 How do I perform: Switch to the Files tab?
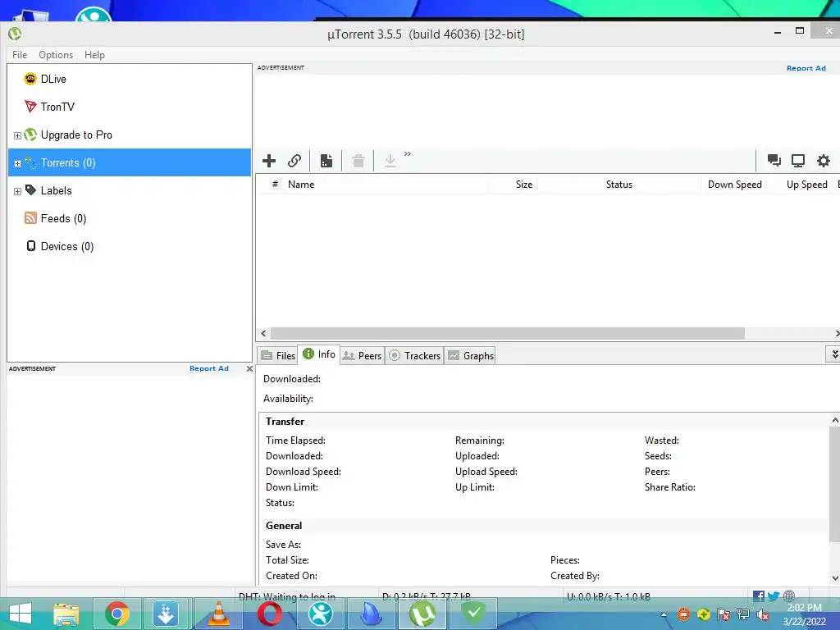tap(277, 356)
